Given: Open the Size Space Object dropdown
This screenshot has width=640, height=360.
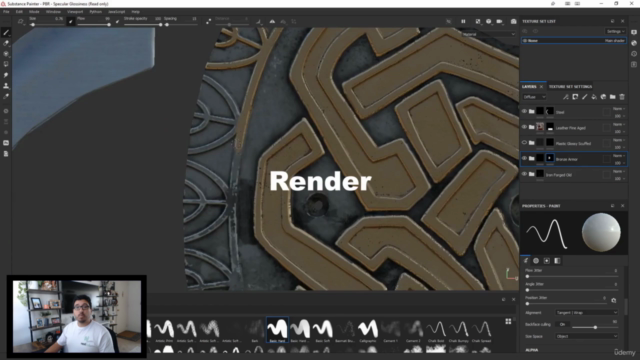Looking at the screenshot, I should click(587, 336).
